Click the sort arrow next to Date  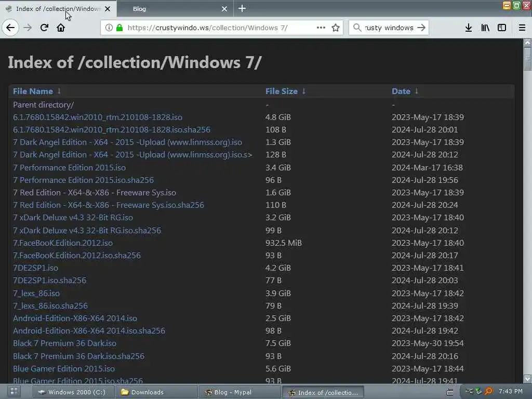tap(417, 91)
